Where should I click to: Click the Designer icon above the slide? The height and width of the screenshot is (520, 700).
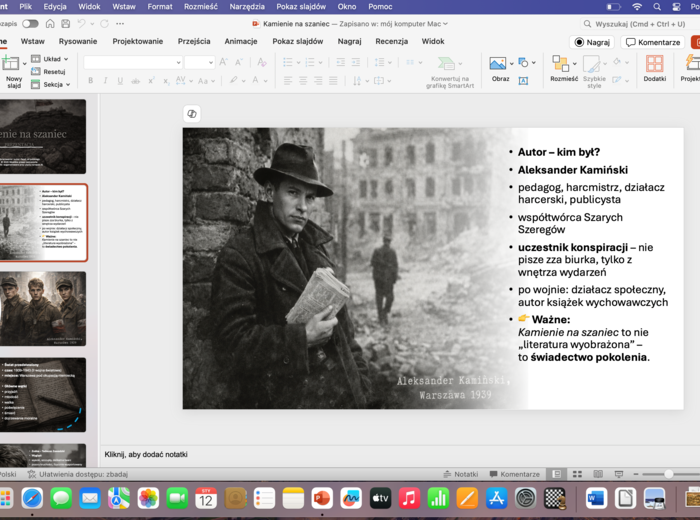click(192, 114)
